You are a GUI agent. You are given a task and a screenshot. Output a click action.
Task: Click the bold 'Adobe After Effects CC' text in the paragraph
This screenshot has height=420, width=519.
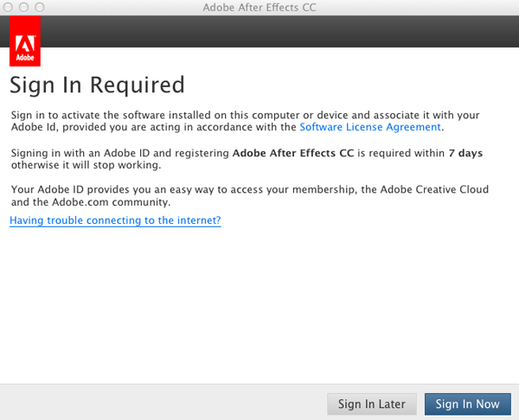[293, 153]
